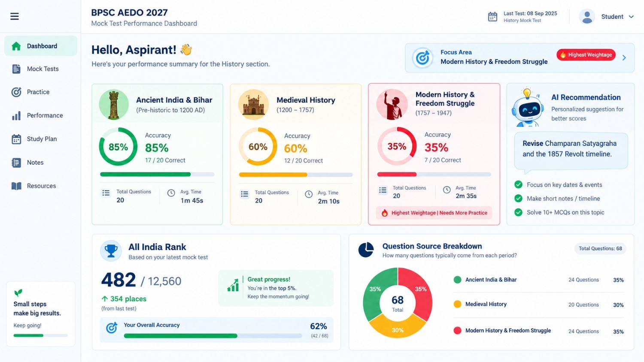Click the Study Plan calendar icon
The height and width of the screenshot is (362, 644).
point(16,139)
